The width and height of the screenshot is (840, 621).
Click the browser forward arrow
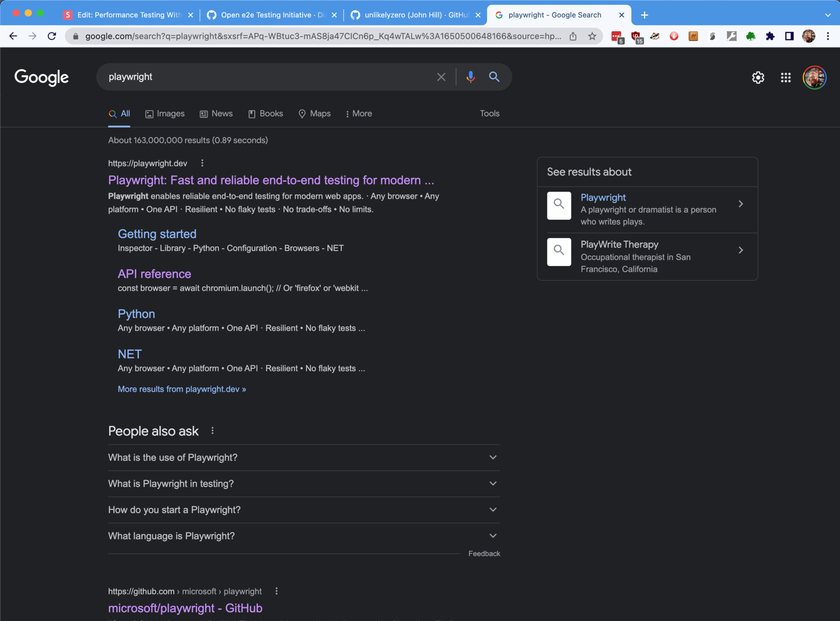[32, 36]
